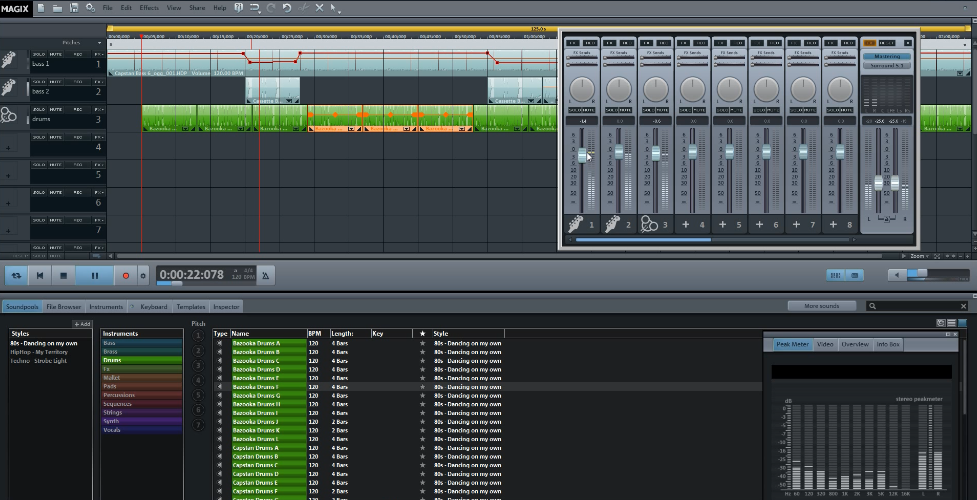Click the Add styles button

tap(81, 324)
